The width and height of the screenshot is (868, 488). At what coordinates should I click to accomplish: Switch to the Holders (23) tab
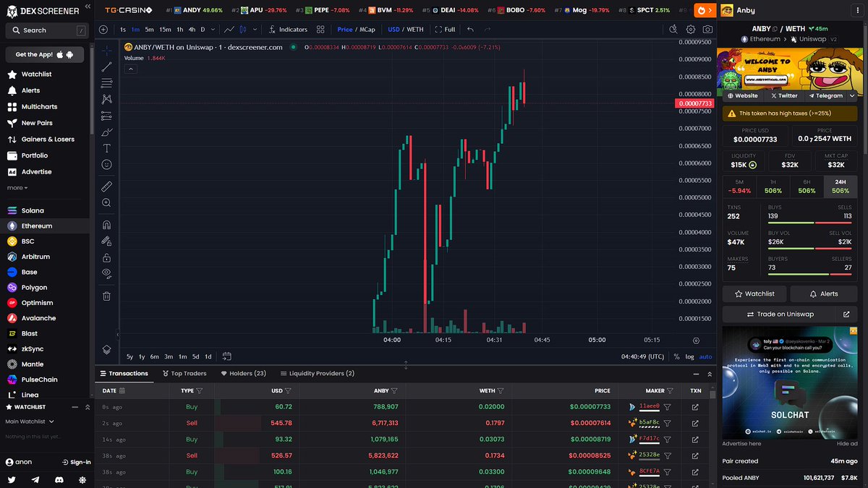pyautogui.click(x=244, y=374)
